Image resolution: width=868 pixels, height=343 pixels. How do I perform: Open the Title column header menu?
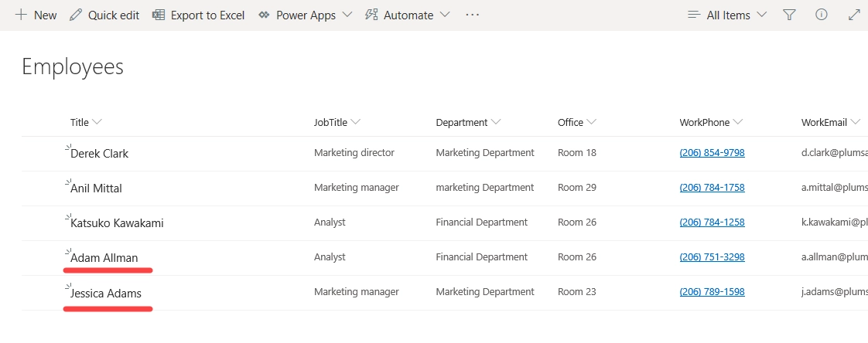point(87,122)
